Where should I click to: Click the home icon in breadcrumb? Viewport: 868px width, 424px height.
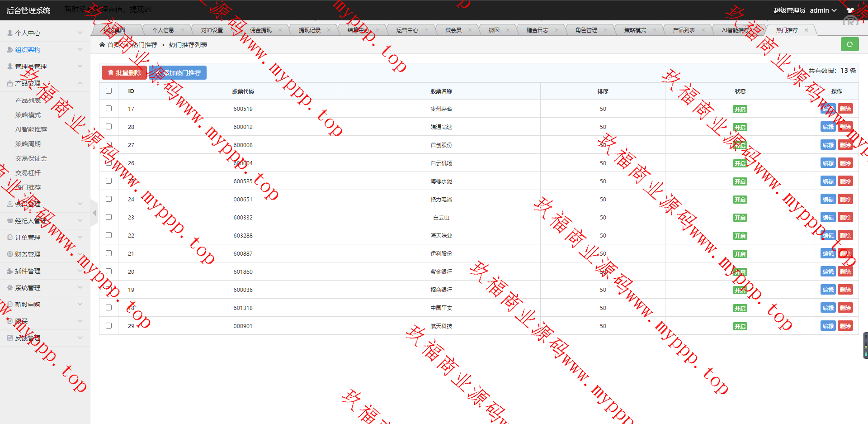(x=102, y=45)
